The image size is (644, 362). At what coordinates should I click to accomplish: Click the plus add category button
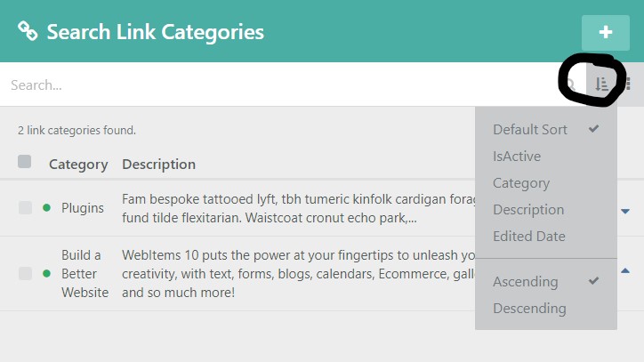(606, 32)
